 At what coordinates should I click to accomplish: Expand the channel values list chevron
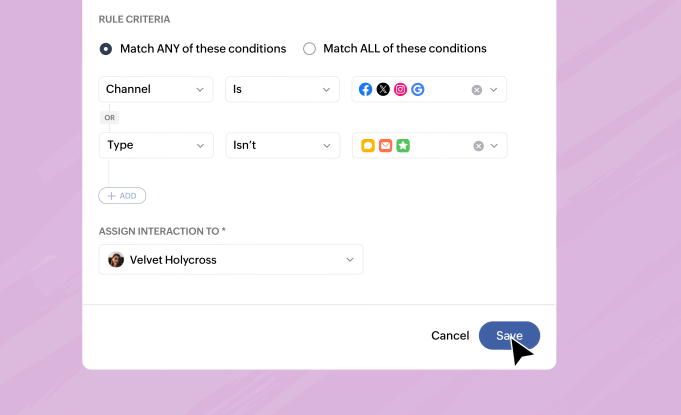click(x=494, y=90)
